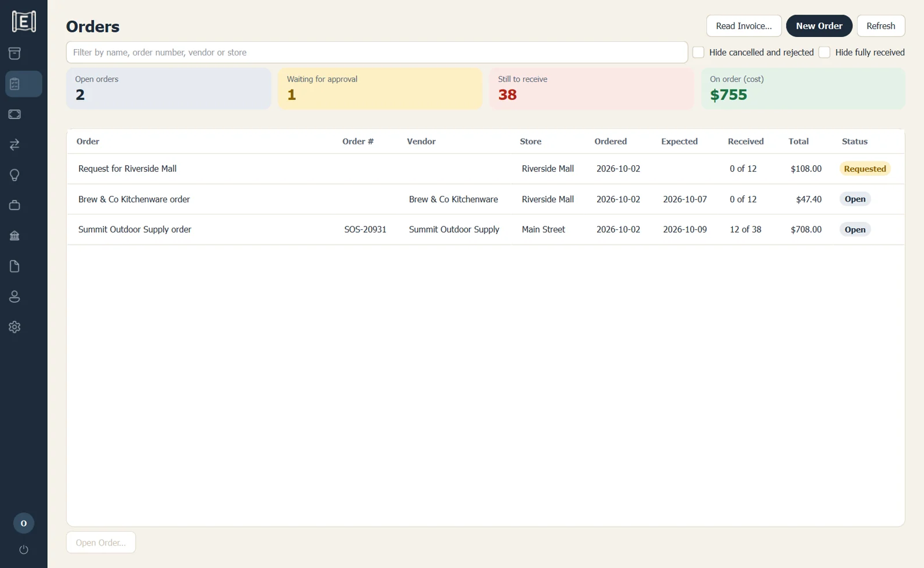This screenshot has height=568, width=924.
Task: Click the Orders page heading
Action: (93, 27)
